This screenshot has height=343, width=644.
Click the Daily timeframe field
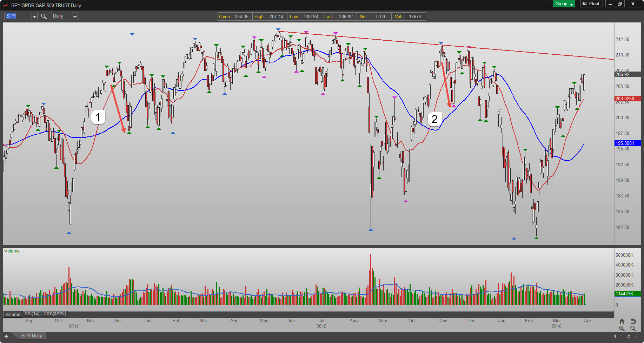click(x=62, y=16)
